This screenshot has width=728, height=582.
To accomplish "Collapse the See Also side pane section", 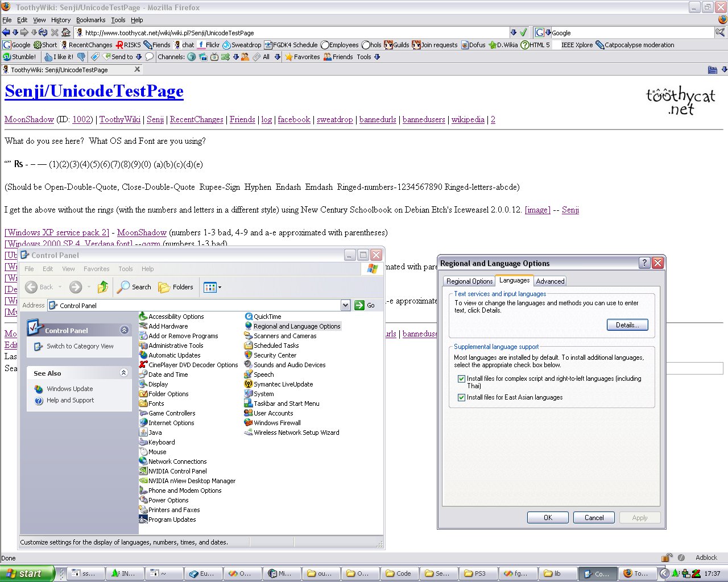I will pos(124,373).
